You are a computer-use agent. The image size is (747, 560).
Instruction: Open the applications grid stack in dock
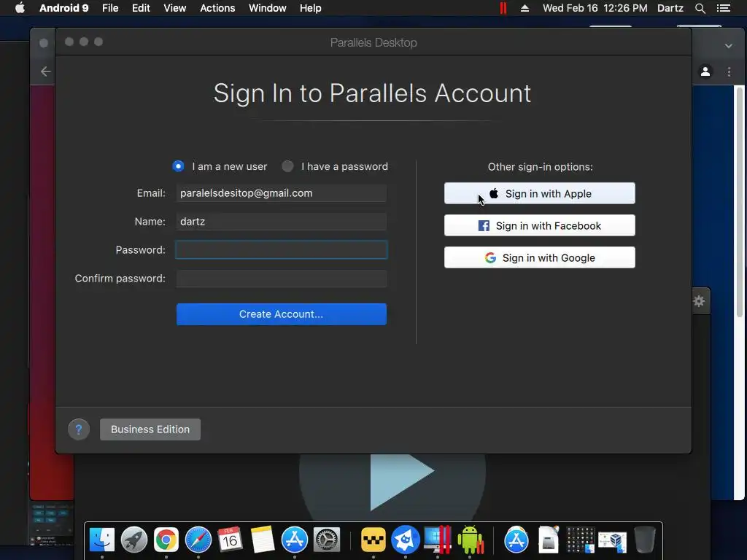(580, 540)
